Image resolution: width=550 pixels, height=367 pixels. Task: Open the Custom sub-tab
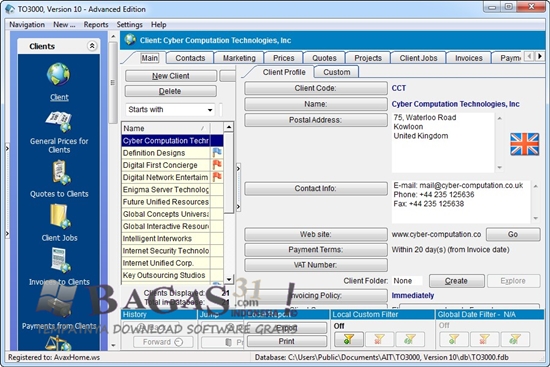coord(336,72)
